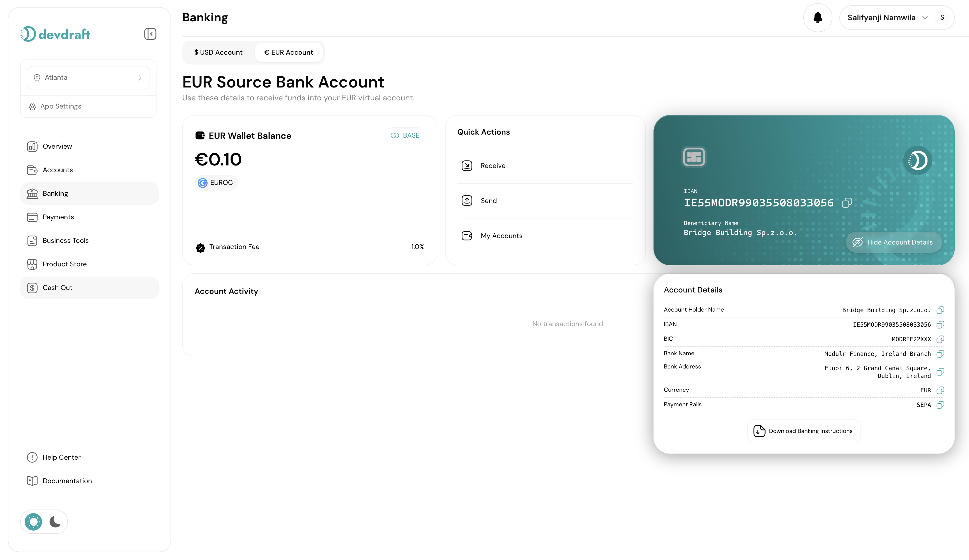The width and height of the screenshot is (969, 560).
Task: Click the devdraft logo
Action: tap(55, 34)
